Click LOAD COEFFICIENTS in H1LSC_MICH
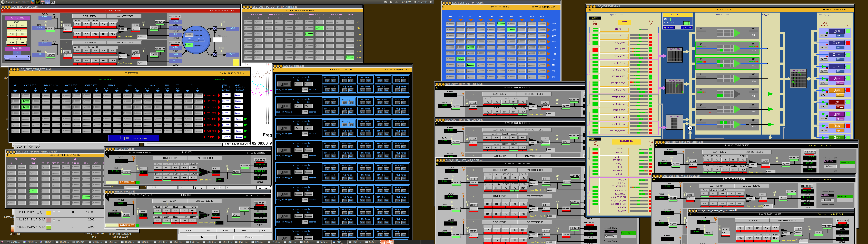This screenshot has height=244, width=868. 205,158
